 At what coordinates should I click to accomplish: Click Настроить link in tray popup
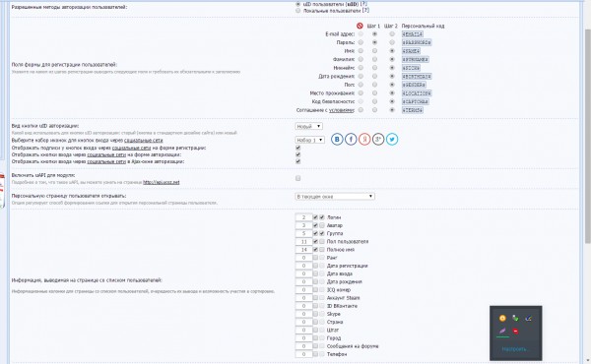(x=514, y=349)
